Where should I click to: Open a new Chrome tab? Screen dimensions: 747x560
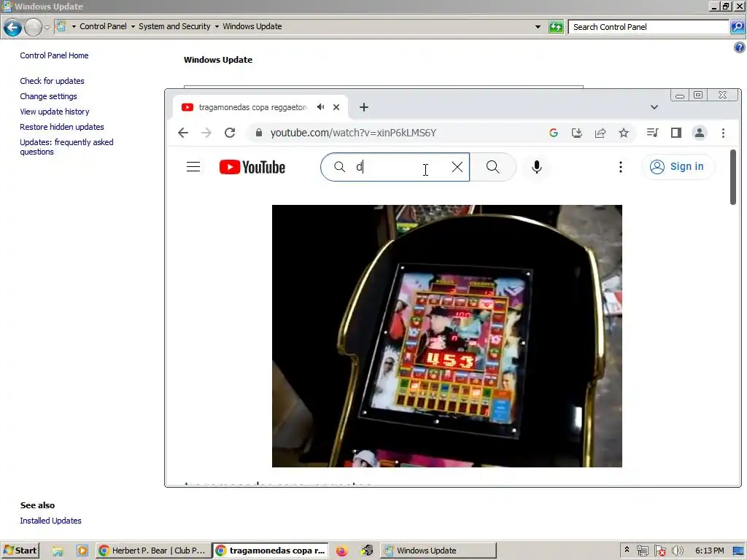click(364, 107)
